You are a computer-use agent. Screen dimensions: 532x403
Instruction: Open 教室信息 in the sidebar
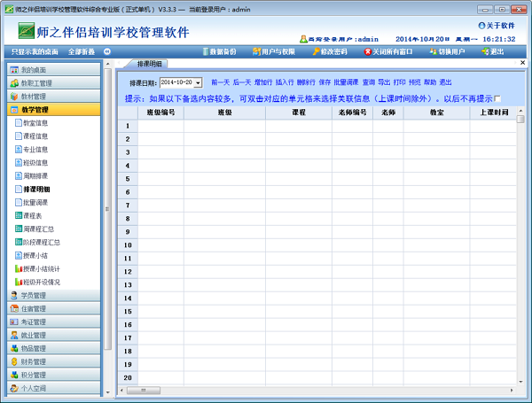click(x=32, y=123)
